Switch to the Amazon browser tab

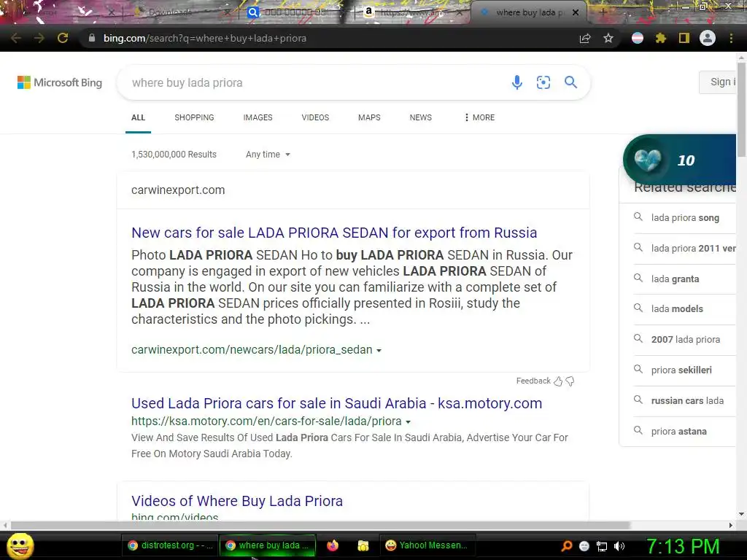413,12
